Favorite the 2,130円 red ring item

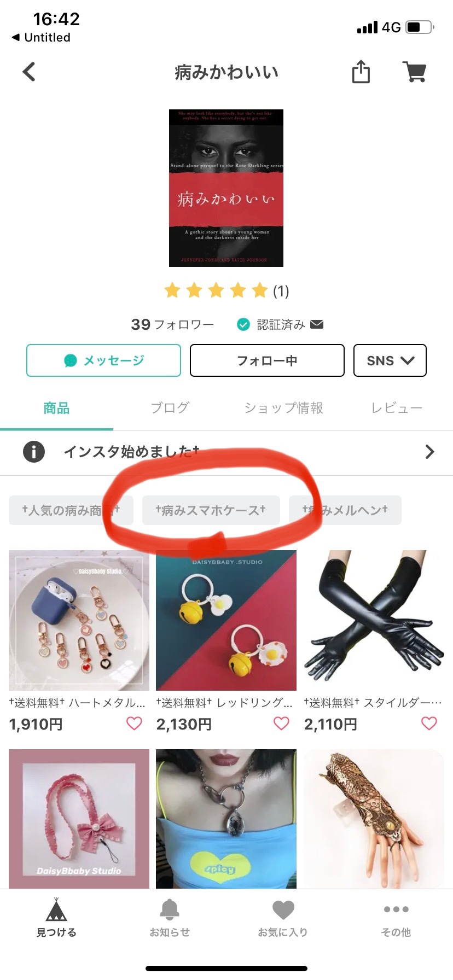[x=281, y=724]
